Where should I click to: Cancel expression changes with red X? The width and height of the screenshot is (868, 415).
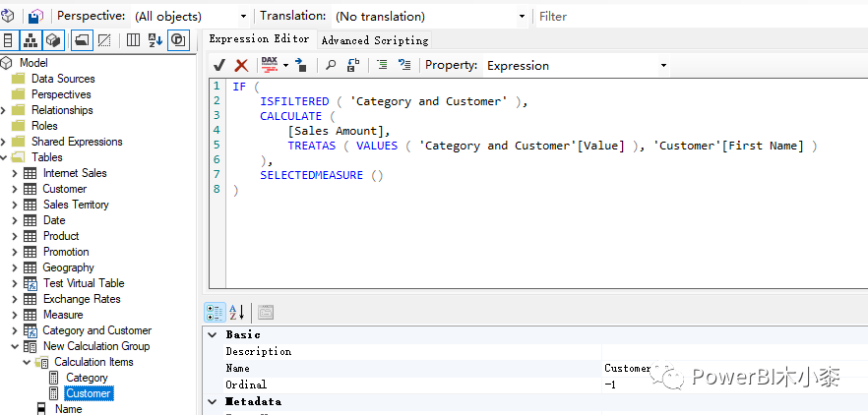pos(241,65)
